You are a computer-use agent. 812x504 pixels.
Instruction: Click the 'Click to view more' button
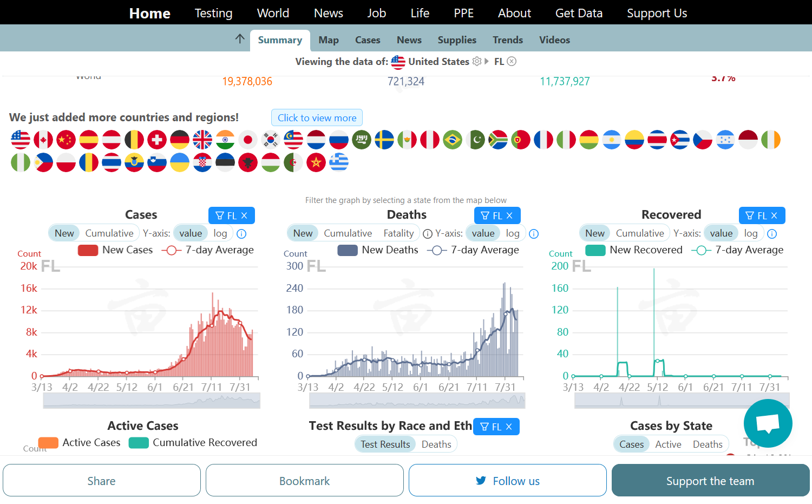[317, 117]
